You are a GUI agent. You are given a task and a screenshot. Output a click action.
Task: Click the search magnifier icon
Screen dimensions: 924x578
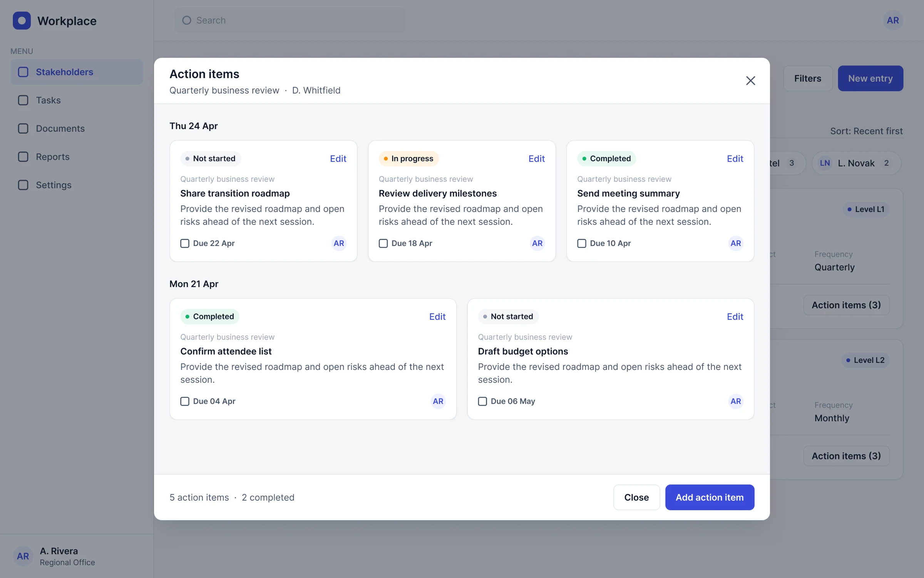187,20
